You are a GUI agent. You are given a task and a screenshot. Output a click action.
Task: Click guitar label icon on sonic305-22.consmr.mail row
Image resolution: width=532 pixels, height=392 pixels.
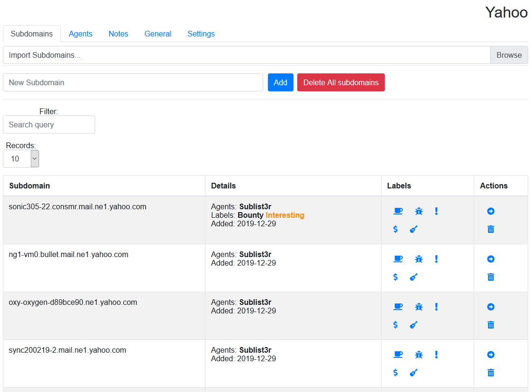414,229
